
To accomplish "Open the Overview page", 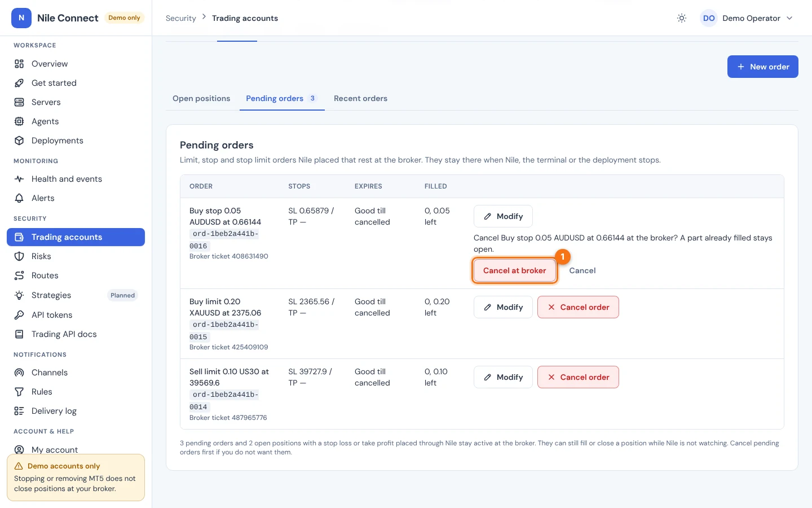I will [76, 64].
